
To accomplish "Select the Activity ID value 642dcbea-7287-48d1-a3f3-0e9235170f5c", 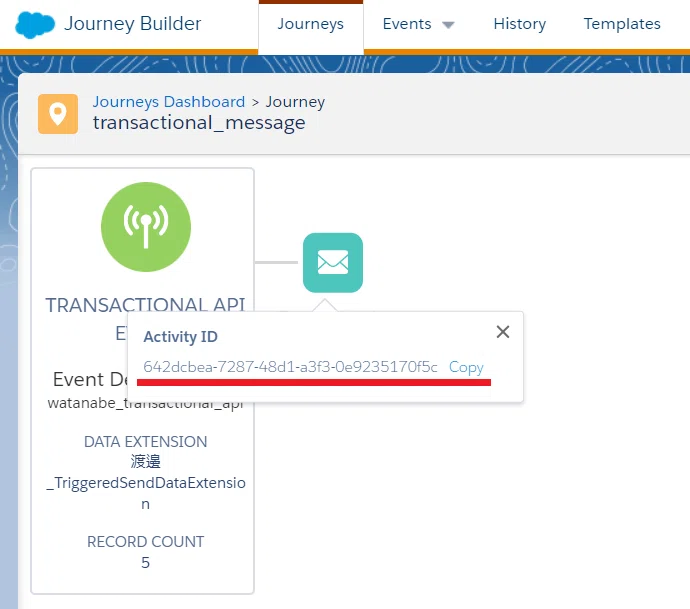I will pyautogui.click(x=290, y=367).
